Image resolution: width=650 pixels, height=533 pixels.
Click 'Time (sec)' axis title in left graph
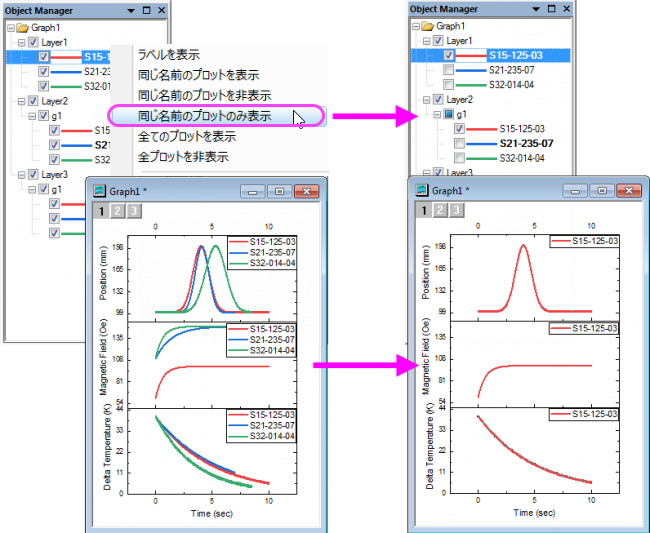pos(212,514)
